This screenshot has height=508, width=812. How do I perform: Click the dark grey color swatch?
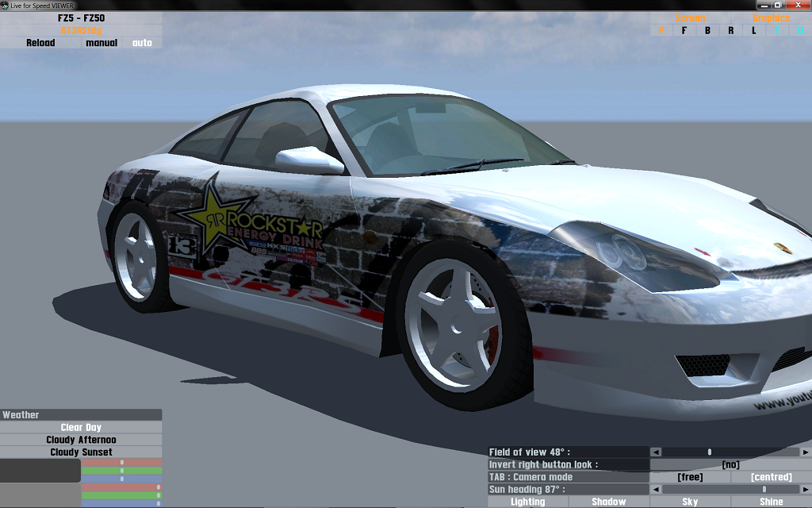point(40,471)
